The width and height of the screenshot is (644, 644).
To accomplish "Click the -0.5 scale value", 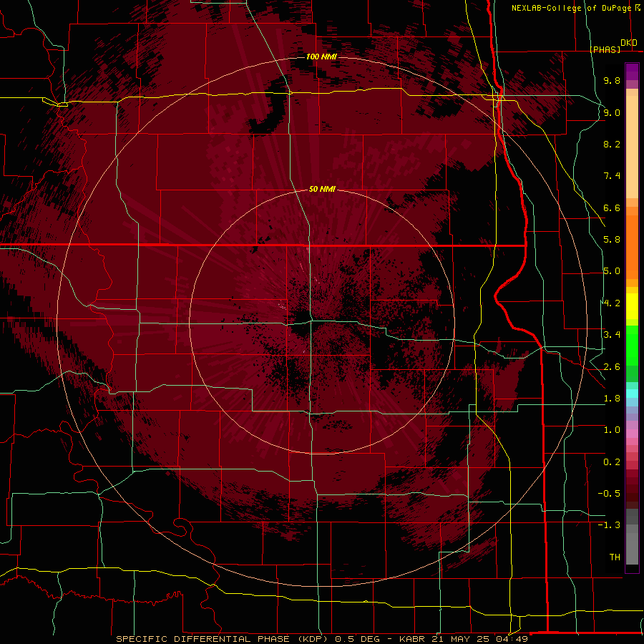I will [609, 494].
